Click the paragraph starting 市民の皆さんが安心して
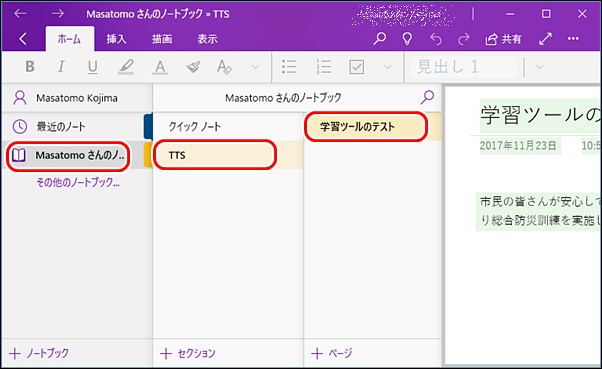 click(x=541, y=201)
